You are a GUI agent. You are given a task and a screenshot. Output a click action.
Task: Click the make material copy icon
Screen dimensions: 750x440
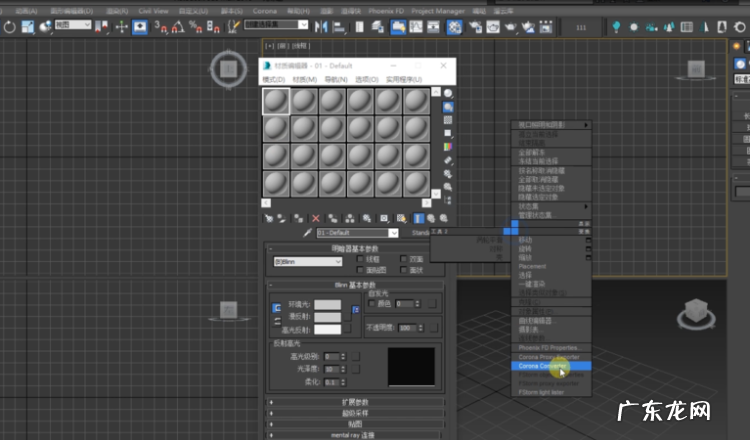pyautogui.click(x=333, y=219)
